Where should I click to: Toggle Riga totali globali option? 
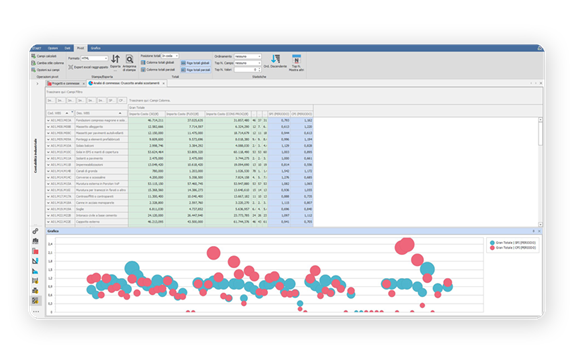pos(195,63)
